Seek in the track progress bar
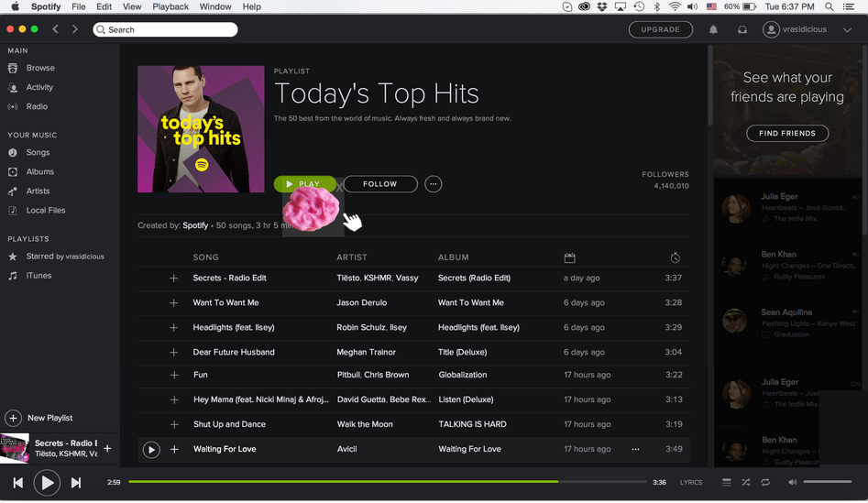The width and height of the screenshot is (868, 503). [388, 482]
